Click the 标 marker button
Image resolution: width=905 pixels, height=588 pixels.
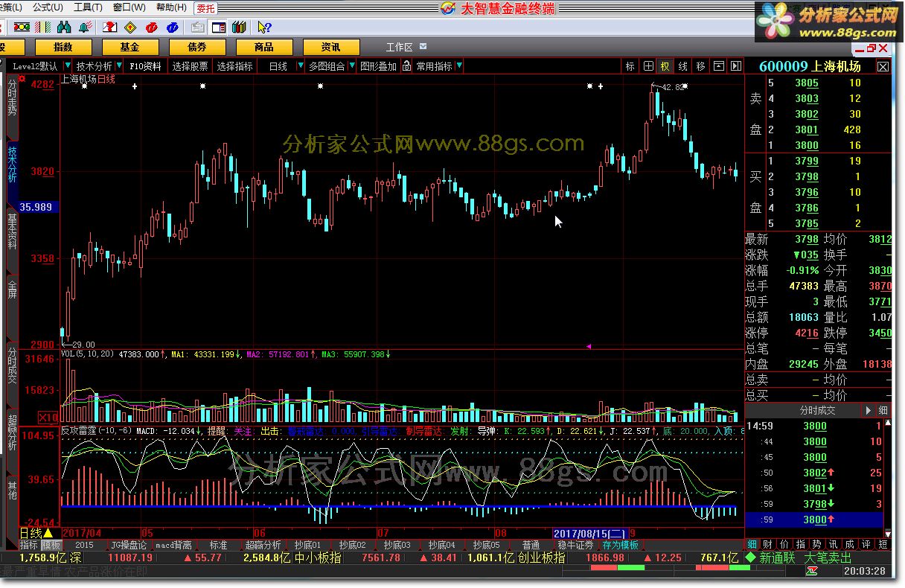tap(630, 66)
